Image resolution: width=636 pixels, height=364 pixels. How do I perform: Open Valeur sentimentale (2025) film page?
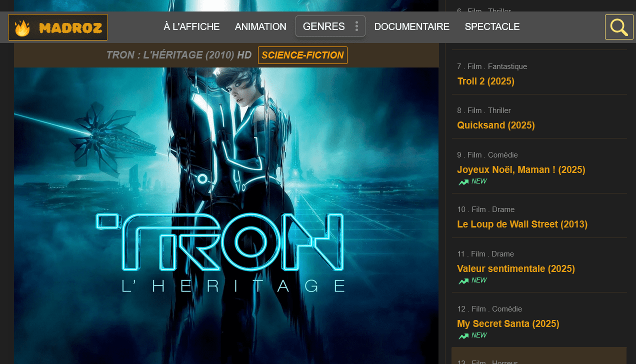tap(515, 269)
